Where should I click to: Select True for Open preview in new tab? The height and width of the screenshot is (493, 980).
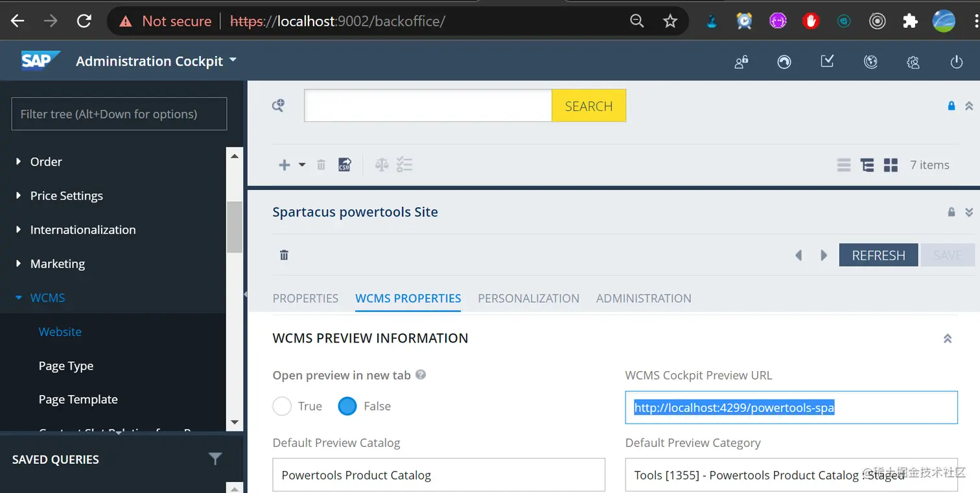coord(282,406)
